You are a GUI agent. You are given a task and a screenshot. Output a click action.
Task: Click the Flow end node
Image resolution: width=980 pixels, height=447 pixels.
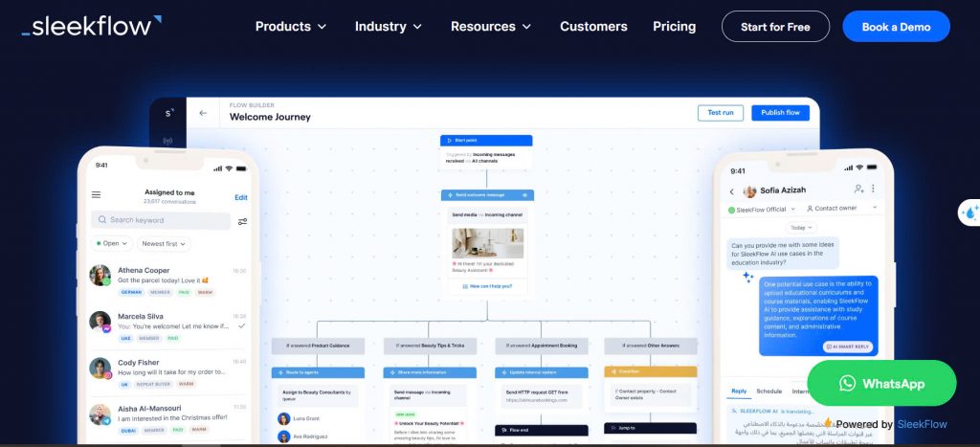[x=542, y=430]
